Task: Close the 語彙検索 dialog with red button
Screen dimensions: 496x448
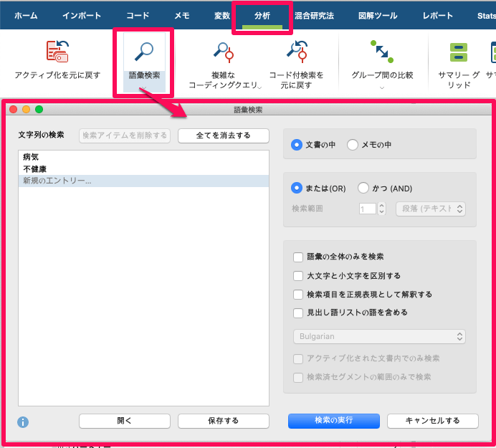Action: pos(14,110)
